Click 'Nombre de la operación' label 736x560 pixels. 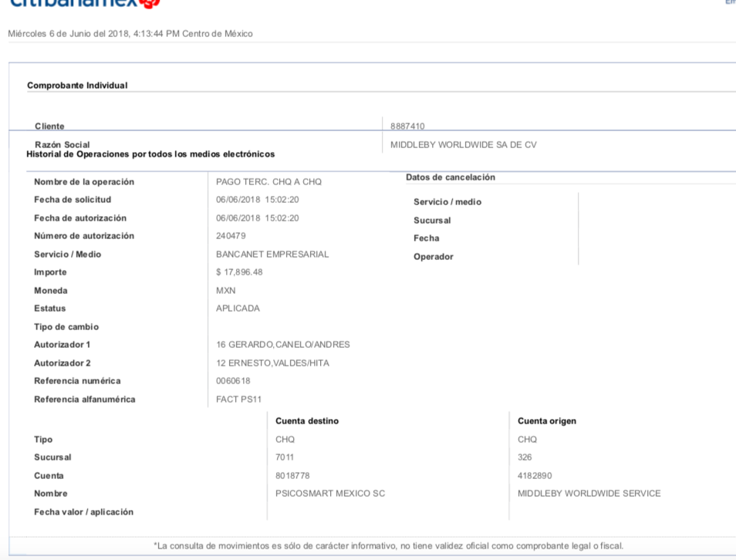[x=84, y=182]
